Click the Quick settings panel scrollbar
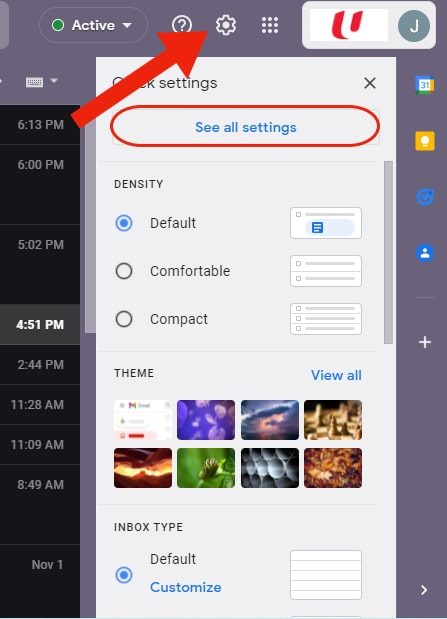447x619 pixels. 388,252
